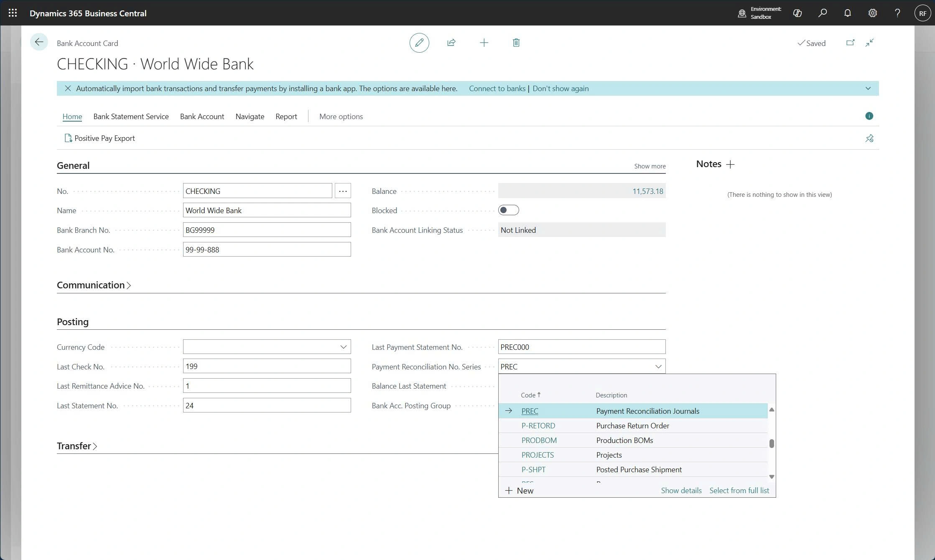Toggle the Blocked switch
The image size is (935, 560).
[508, 210]
